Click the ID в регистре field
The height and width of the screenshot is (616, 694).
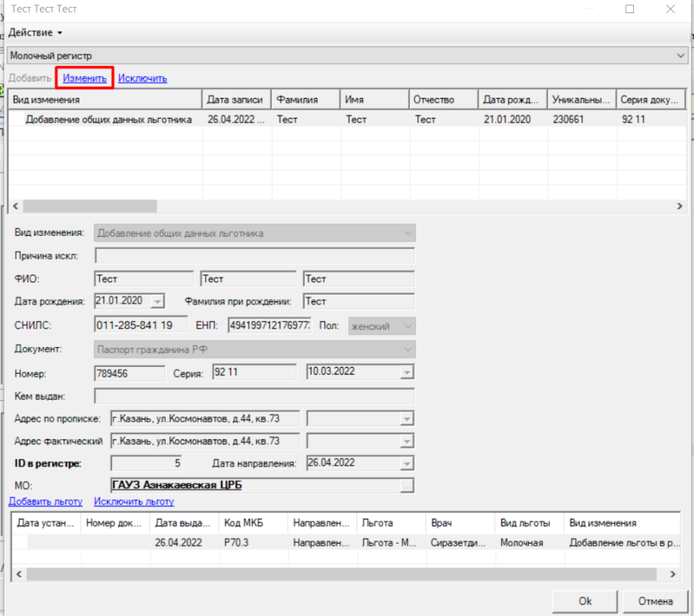click(146, 463)
